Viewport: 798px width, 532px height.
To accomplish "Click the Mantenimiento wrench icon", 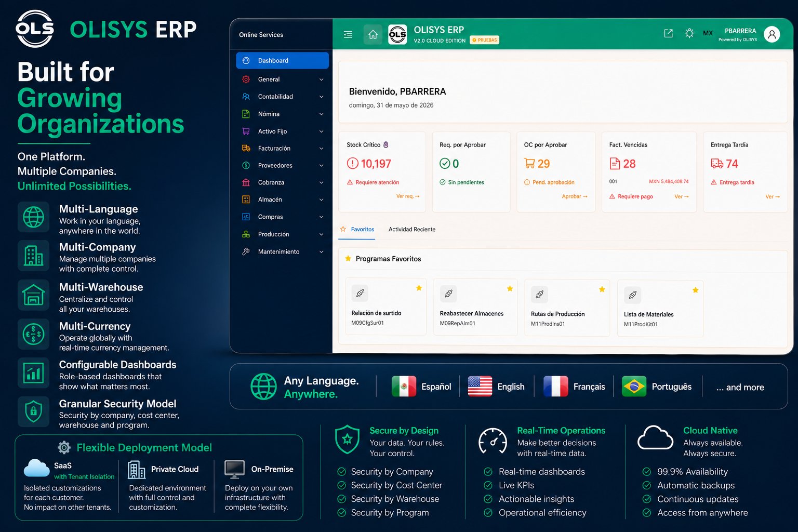I will [x=246, y=251].
